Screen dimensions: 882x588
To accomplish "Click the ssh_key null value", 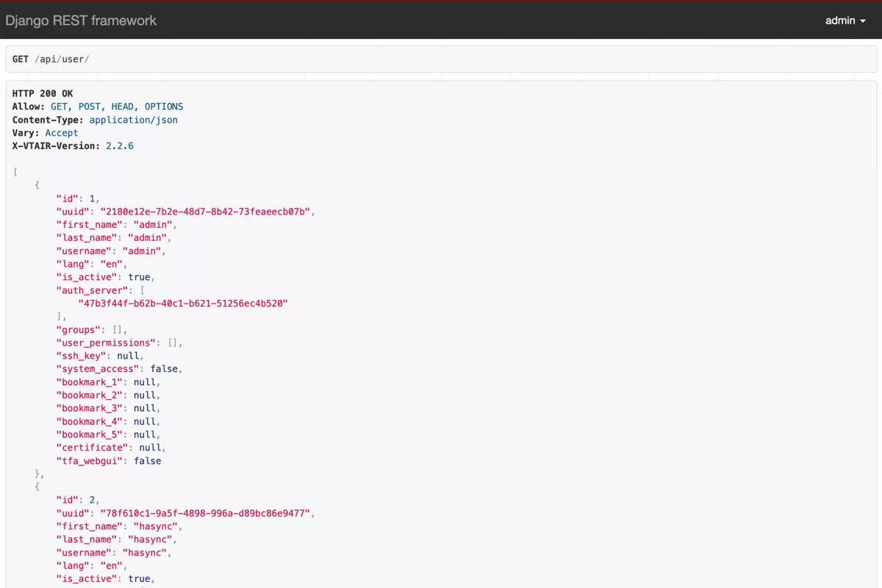I will click(x=128, y=355).
